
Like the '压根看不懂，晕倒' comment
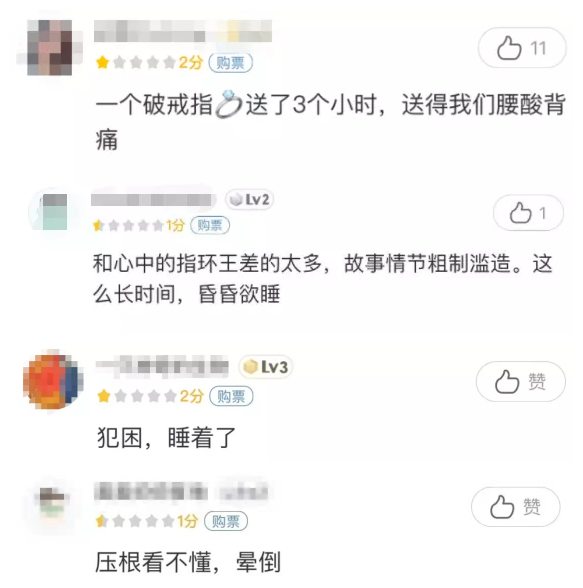(x=516, y=507)
